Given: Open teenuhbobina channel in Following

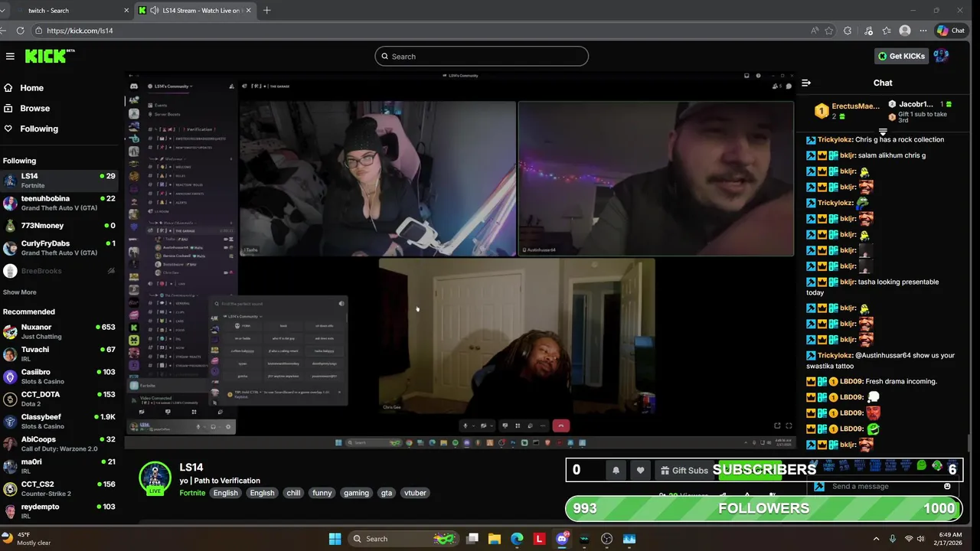Looking at the screenshot, I should coord(59,203).
